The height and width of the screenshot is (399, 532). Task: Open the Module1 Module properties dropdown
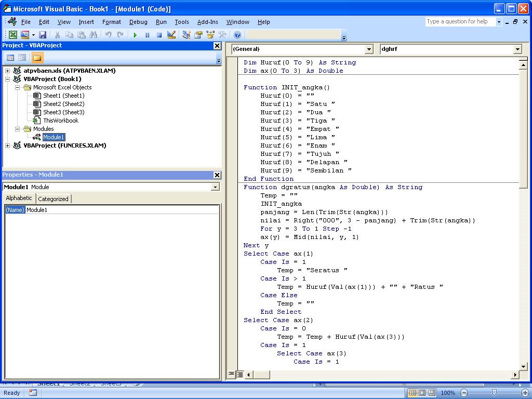click(215, 187)
